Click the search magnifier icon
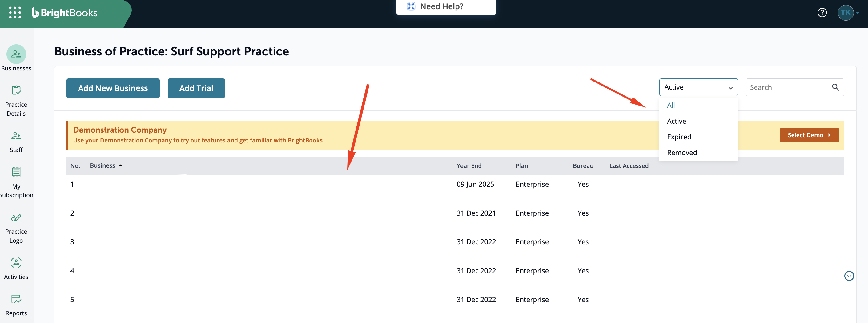Image resolution: width=868 pixels, height=323 pixels. (835, 87)
